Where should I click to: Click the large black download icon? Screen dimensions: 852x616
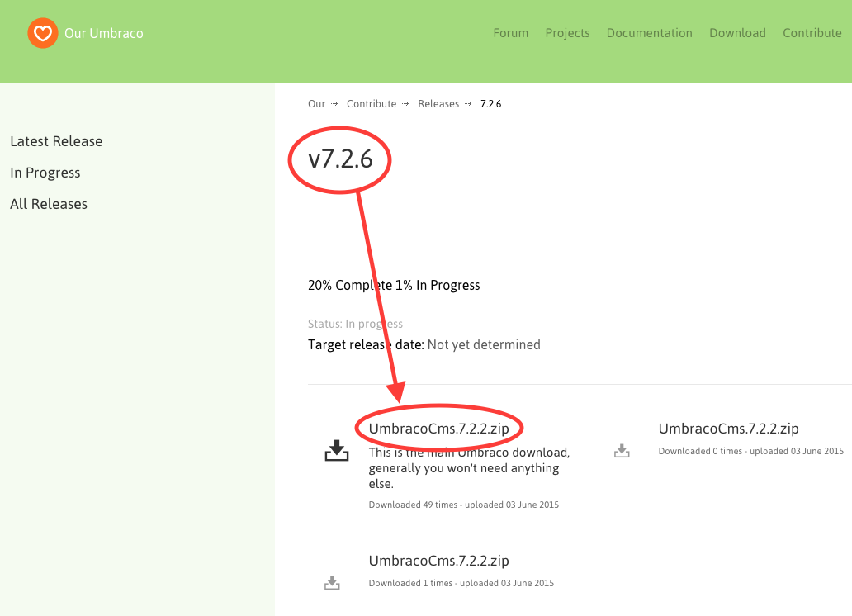click(337, 451)
